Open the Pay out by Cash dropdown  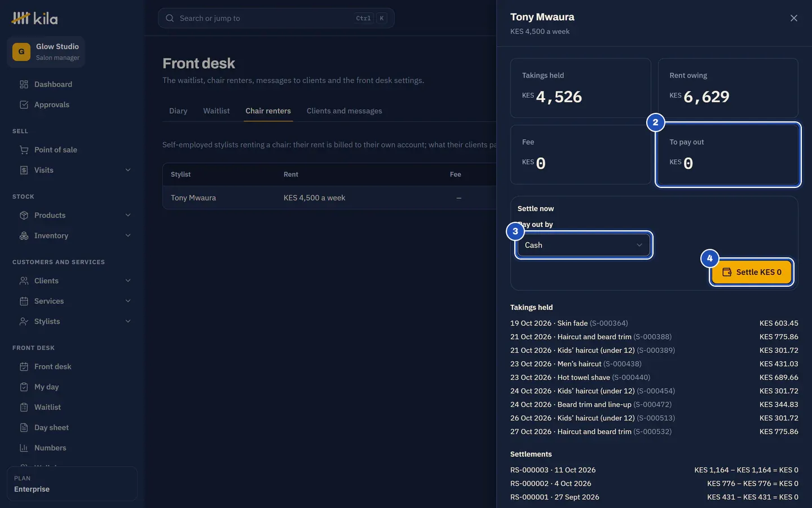(x=584, y=246)
